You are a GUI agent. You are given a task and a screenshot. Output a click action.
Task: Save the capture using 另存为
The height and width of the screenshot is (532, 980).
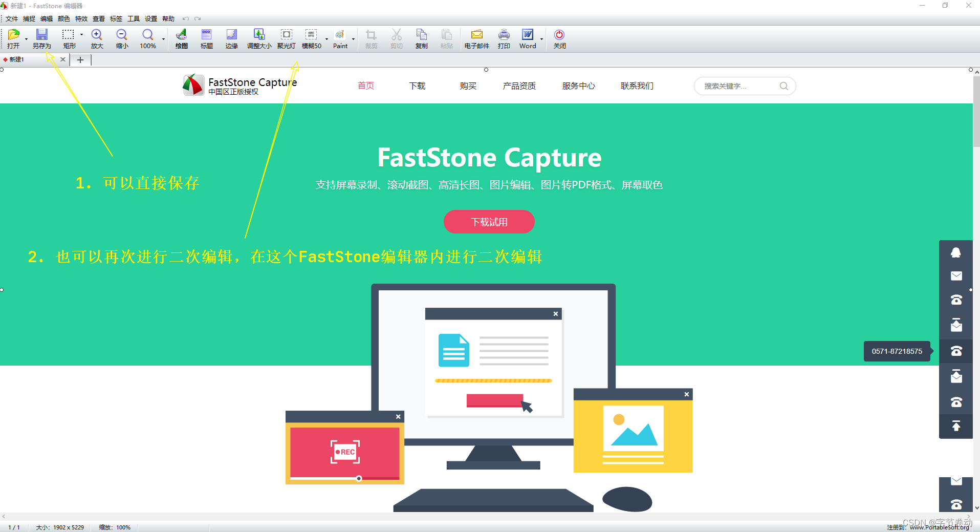(42, 39)
